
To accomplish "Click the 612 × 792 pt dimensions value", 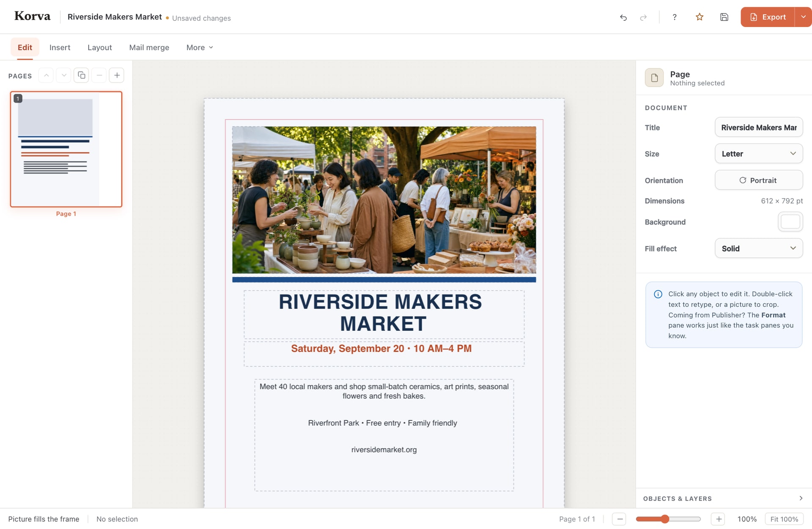I will click(782, 201).
